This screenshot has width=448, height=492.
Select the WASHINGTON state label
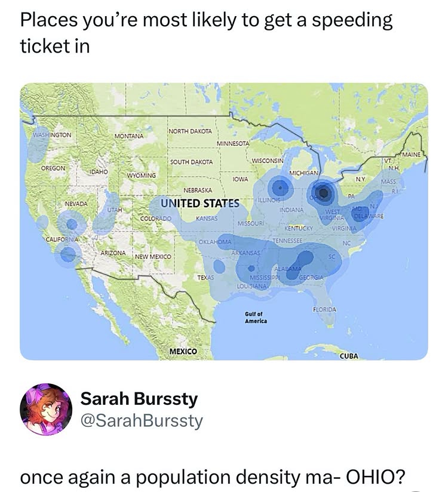(52, 136)
